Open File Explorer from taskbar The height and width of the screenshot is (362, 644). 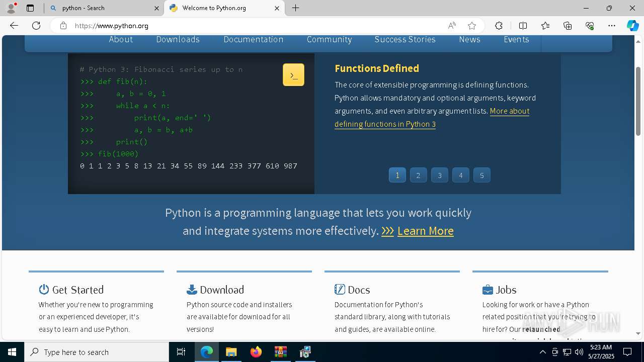pyautogui.click(x=231, y=352)
